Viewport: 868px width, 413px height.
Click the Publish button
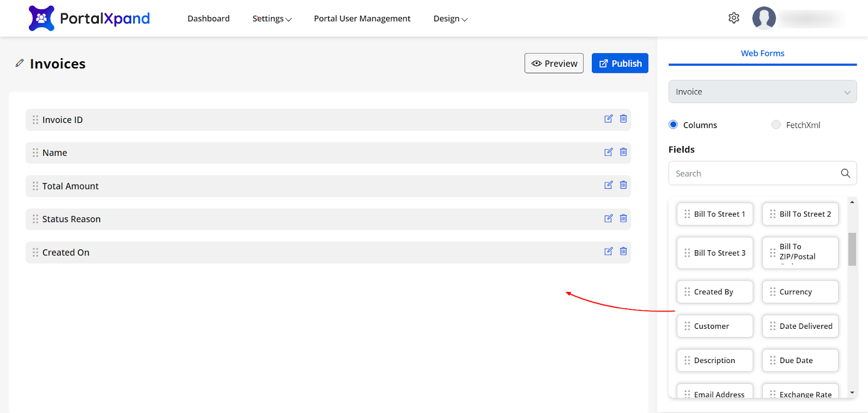620,63
